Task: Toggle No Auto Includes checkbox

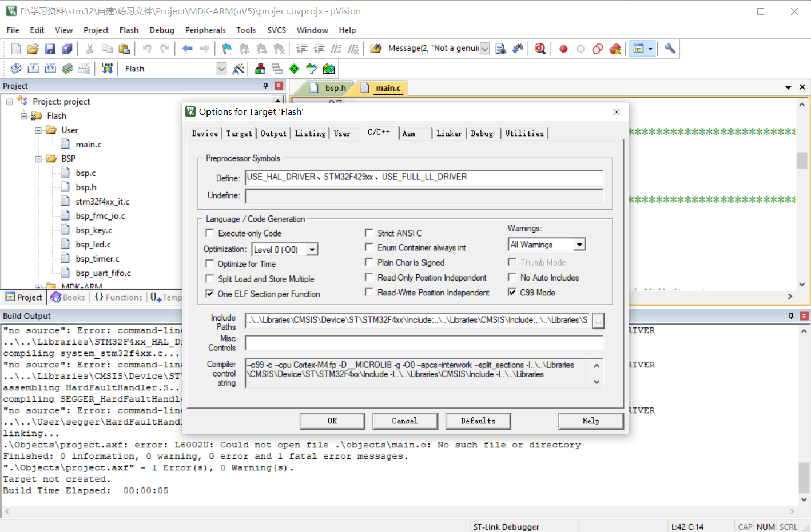Action: pyautogui.click(x=512, y=277)
